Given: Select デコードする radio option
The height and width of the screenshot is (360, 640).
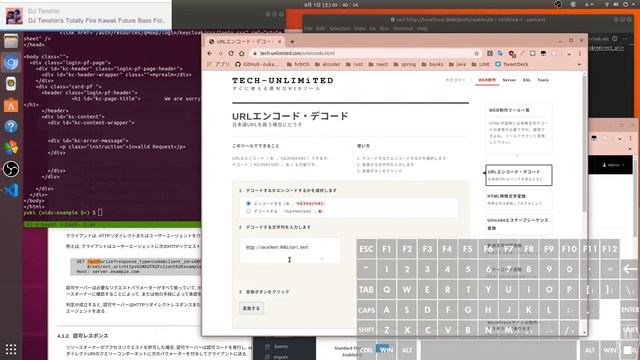Looking at the screenshot, I should 248,211.
